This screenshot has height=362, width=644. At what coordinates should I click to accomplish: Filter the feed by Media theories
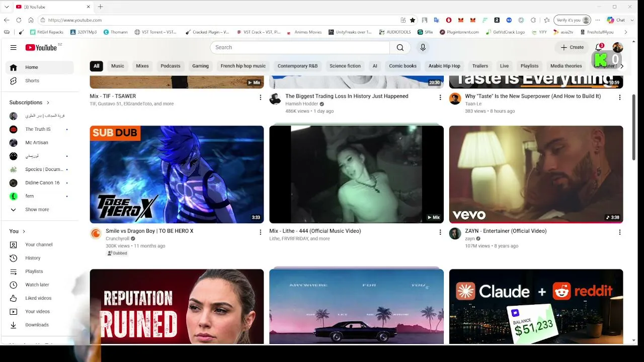pyautogui.click(x=566, y=66)
